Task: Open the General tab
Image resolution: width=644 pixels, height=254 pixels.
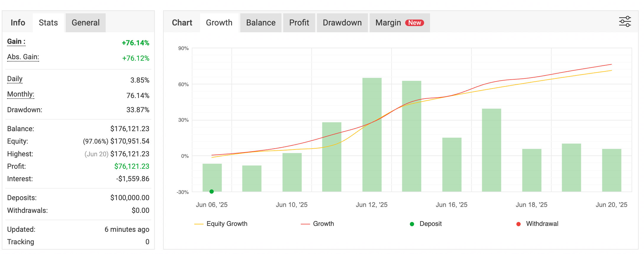Action: pos(86,23)
